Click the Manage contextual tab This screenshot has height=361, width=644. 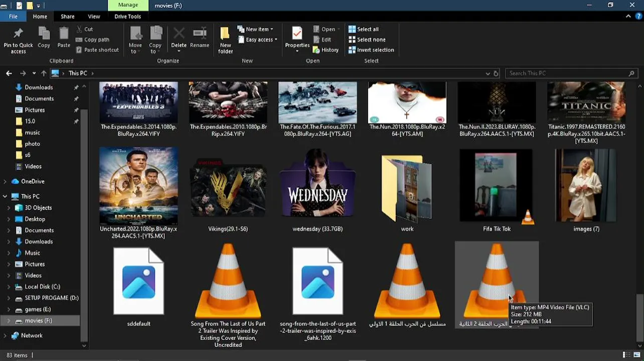click(x=128, y=5)
